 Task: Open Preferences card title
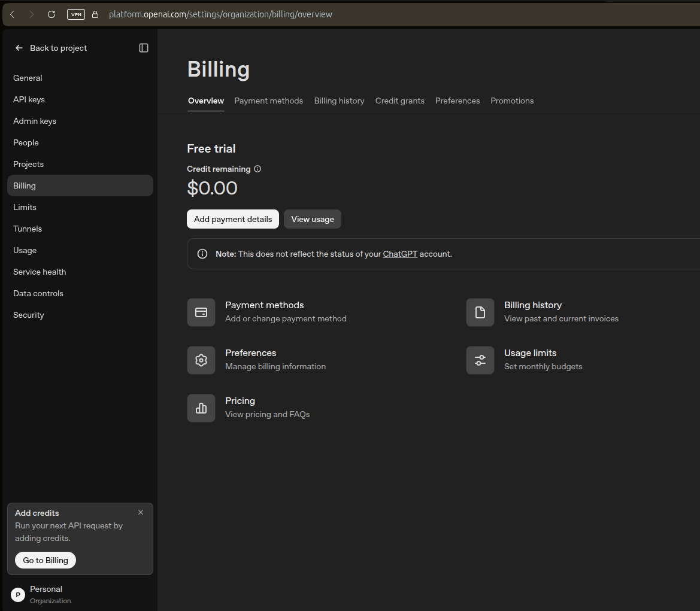pos(251,353)
